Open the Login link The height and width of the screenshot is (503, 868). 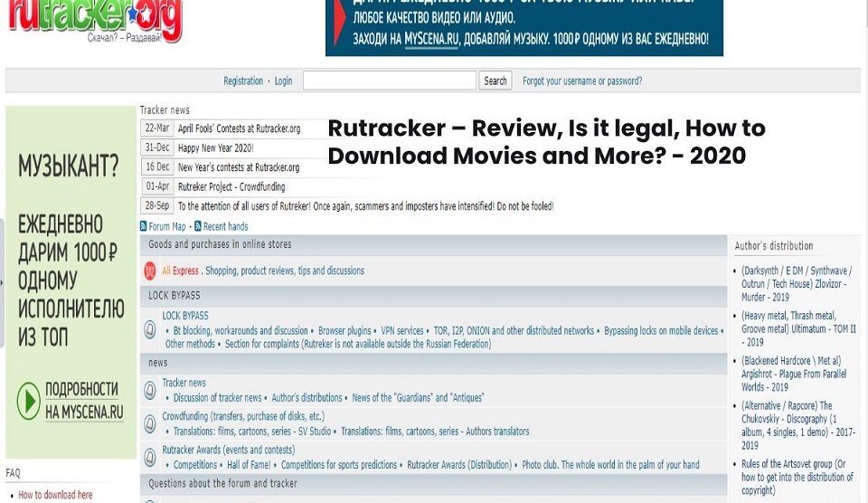click(x=283, y=81)
